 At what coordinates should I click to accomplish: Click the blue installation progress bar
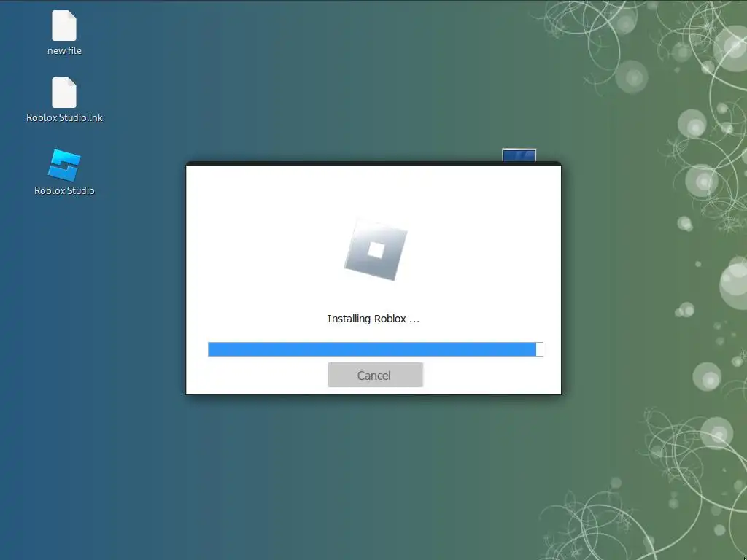tap(376, 349)
